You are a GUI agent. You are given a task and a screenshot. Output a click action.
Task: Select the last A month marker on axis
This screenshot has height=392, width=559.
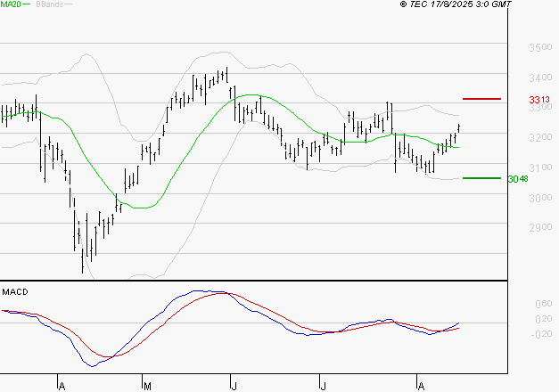tap(420, 386)
